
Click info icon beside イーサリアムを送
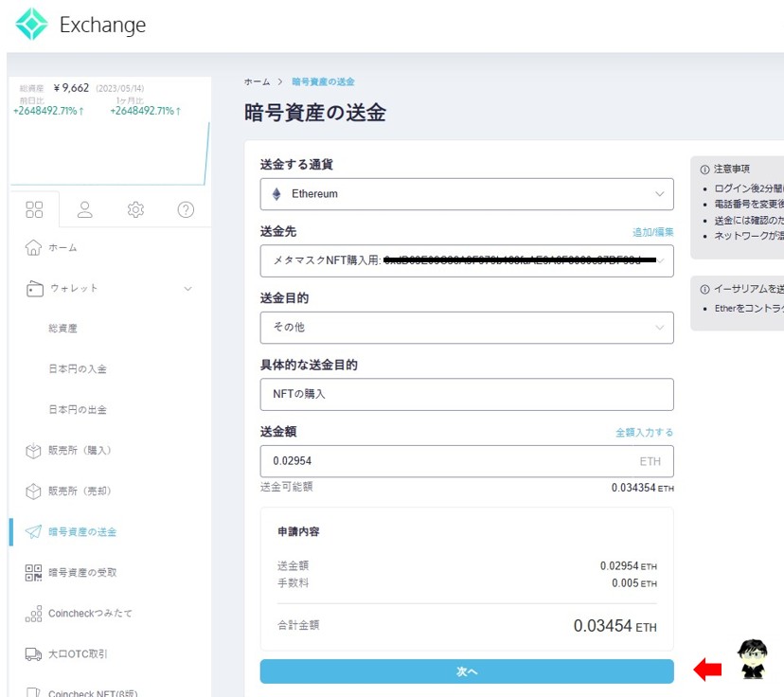[x=705, y=289]
